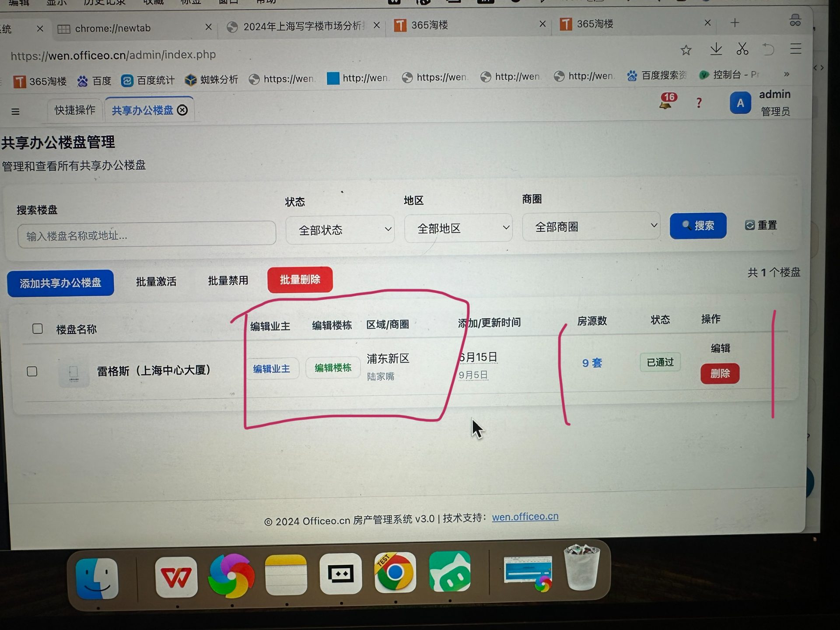Click the incognito spy icon

click(x=795, y=21)
